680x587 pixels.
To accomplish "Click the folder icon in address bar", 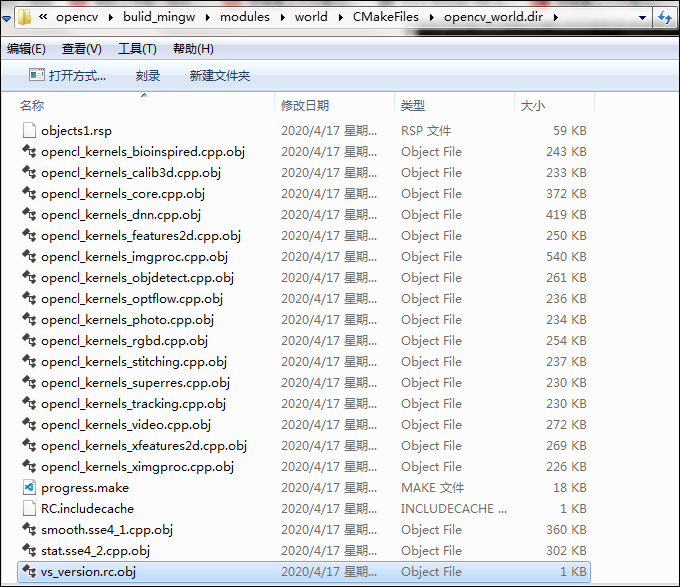I will [24, 17].
